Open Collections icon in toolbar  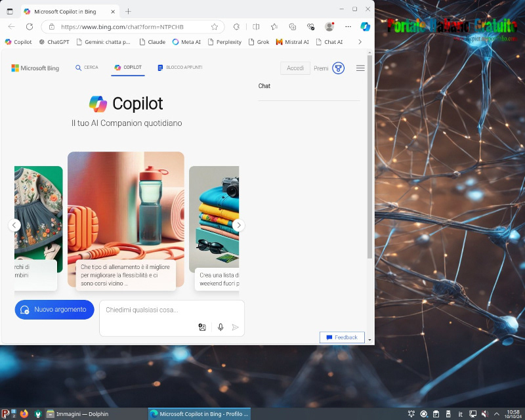[x=292, y=27]
